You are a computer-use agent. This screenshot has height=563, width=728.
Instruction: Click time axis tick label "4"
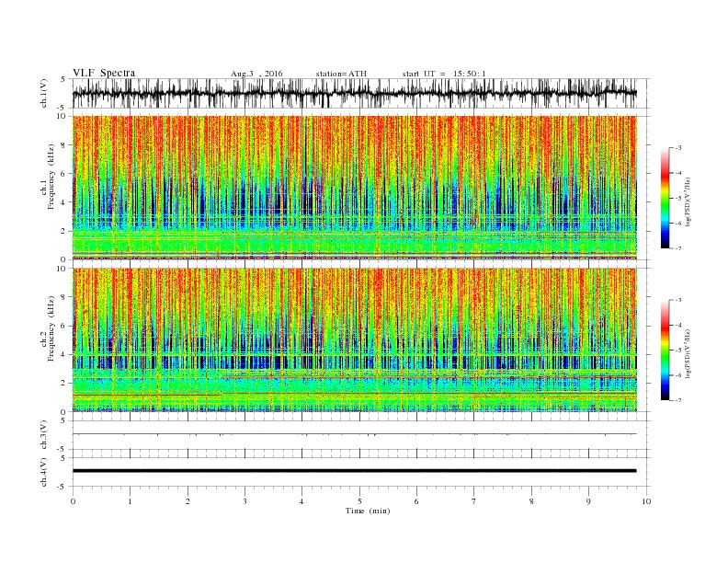(x=302, y=501)
